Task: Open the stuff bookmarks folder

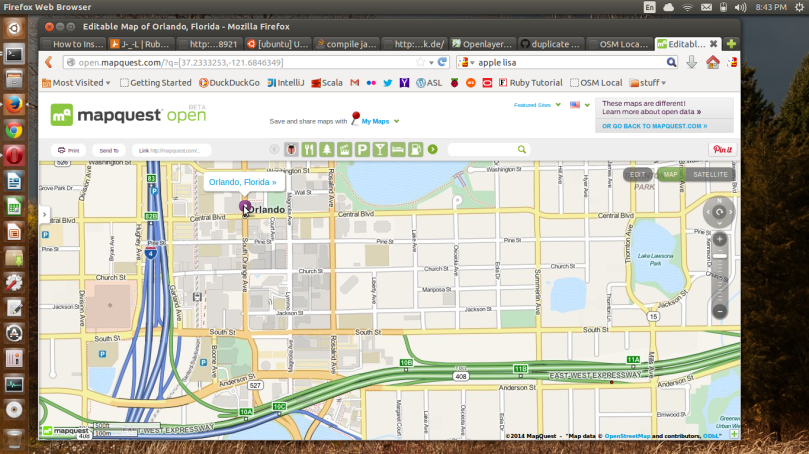Action: [648, 83]
